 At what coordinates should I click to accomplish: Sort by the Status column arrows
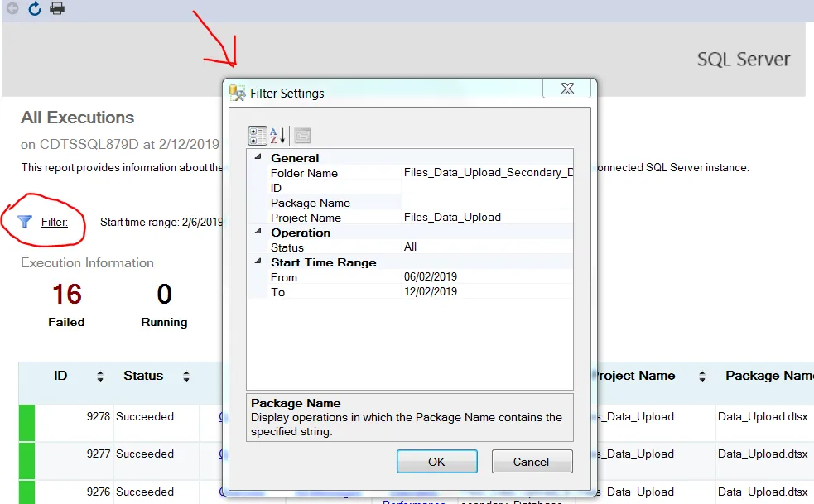point(186,377)
